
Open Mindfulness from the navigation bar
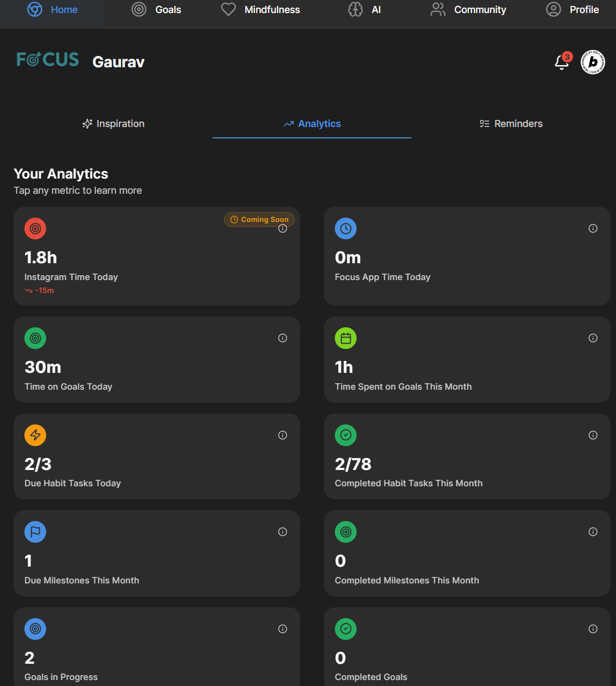[261, 10]
